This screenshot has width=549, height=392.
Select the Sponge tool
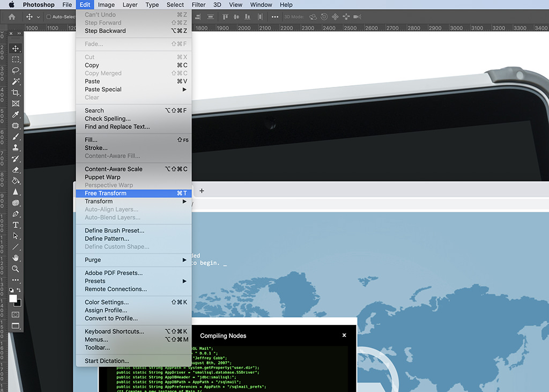click(16, 203)
